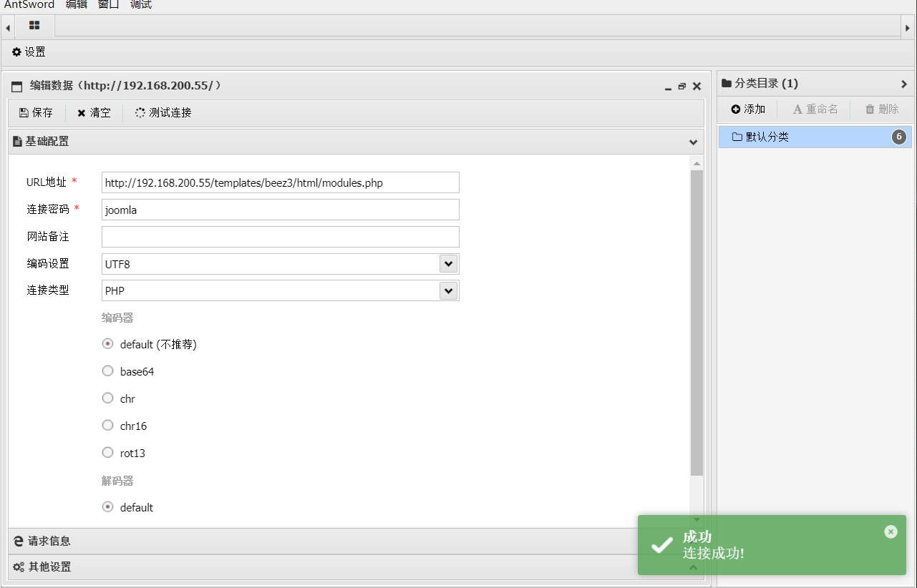Select the chr encoder radio

(108, 398)
